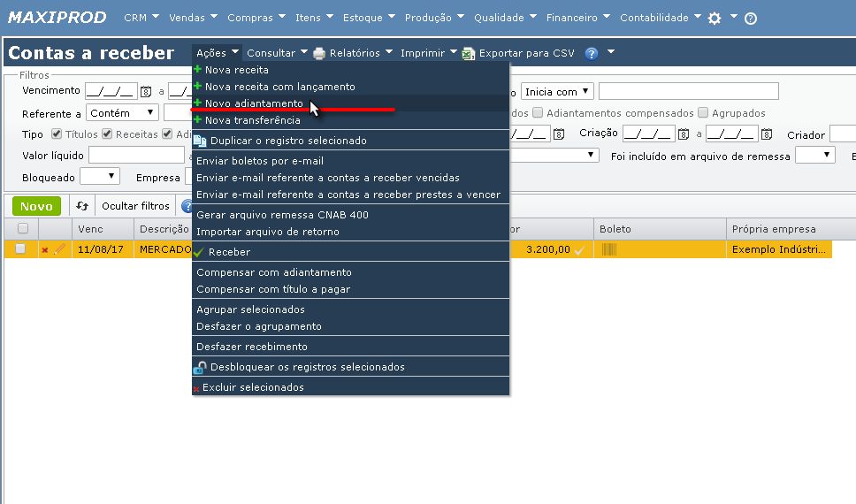Enable the Agrupados checkbox
Screen dimensions: 856x504
coord(703,112)
